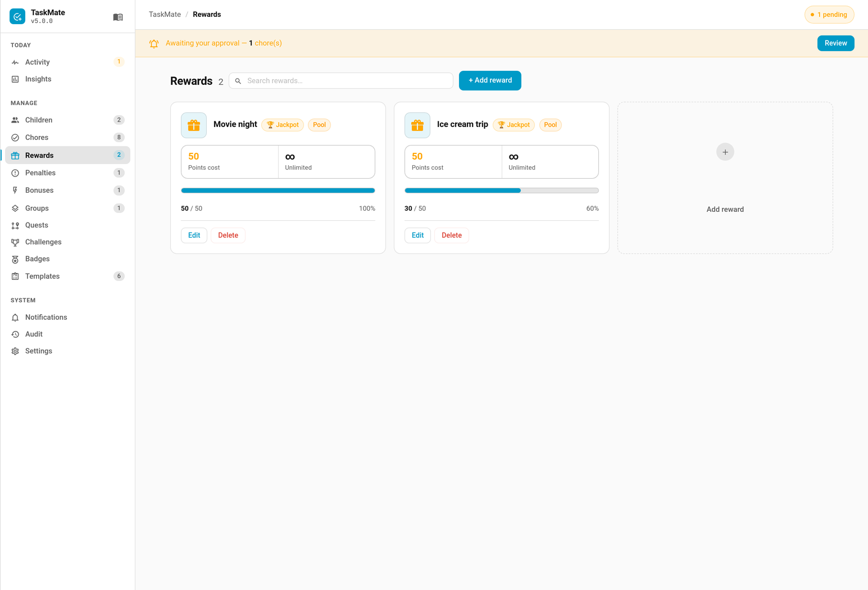Click the Jackpot tag on Movie night
Screen dimensions: 868x590
(283, 125)
